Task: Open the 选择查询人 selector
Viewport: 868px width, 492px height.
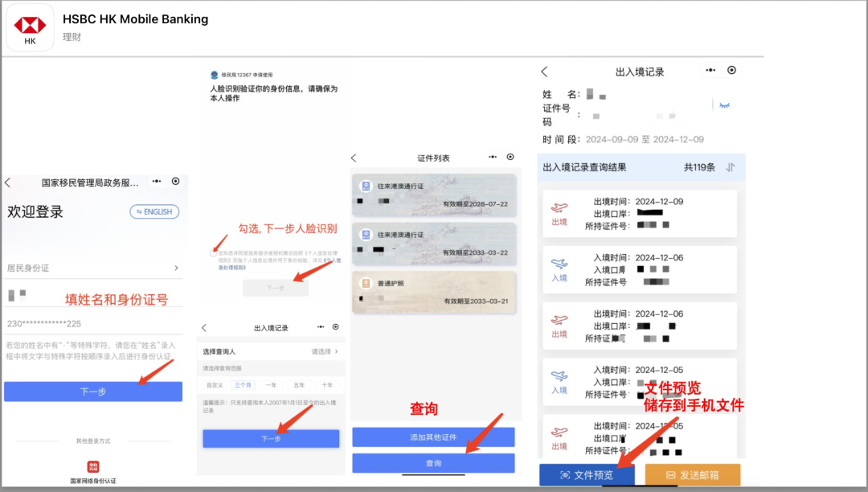Action: pos(271,351)
